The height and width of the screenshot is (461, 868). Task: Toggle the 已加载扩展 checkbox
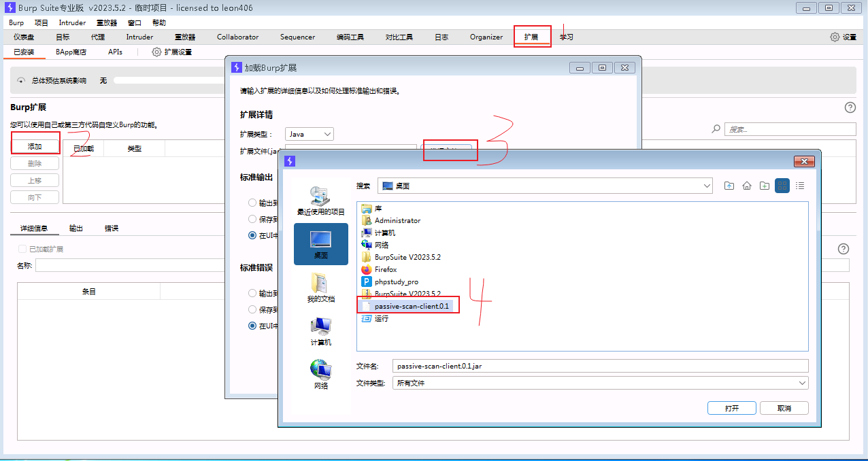(x=23, y=249)
